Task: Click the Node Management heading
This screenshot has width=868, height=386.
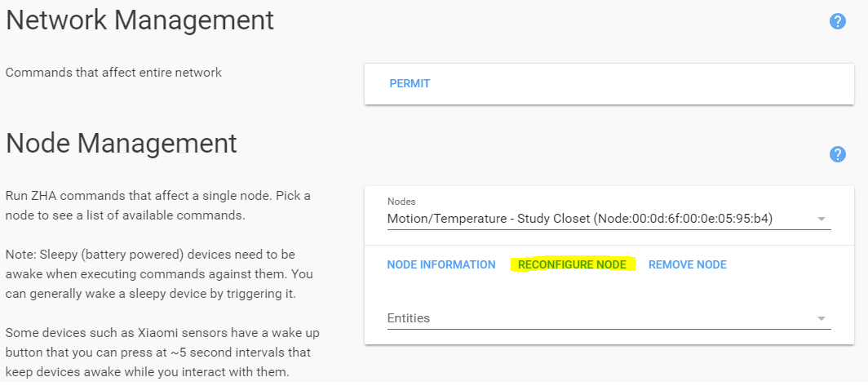Action: coord(122,143)
